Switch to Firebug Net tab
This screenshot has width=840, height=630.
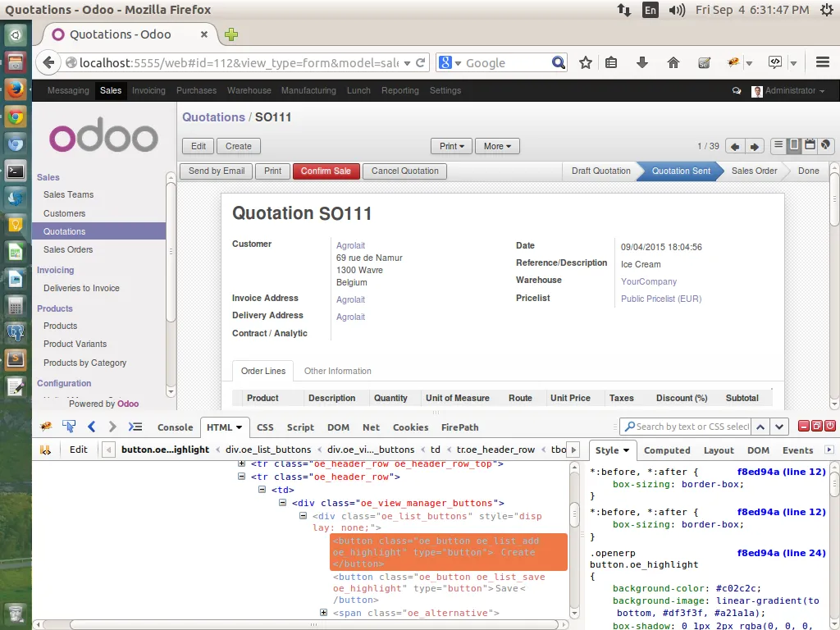point(371,427)
